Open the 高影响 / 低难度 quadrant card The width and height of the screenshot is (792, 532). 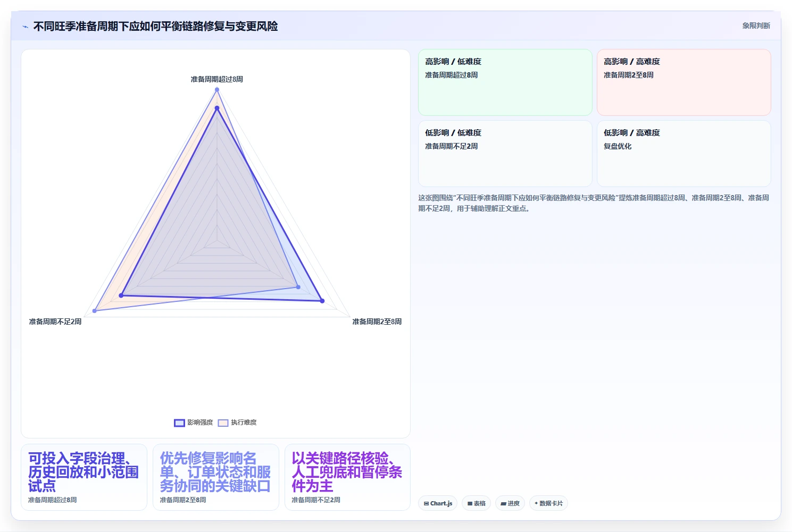[505, 82]
